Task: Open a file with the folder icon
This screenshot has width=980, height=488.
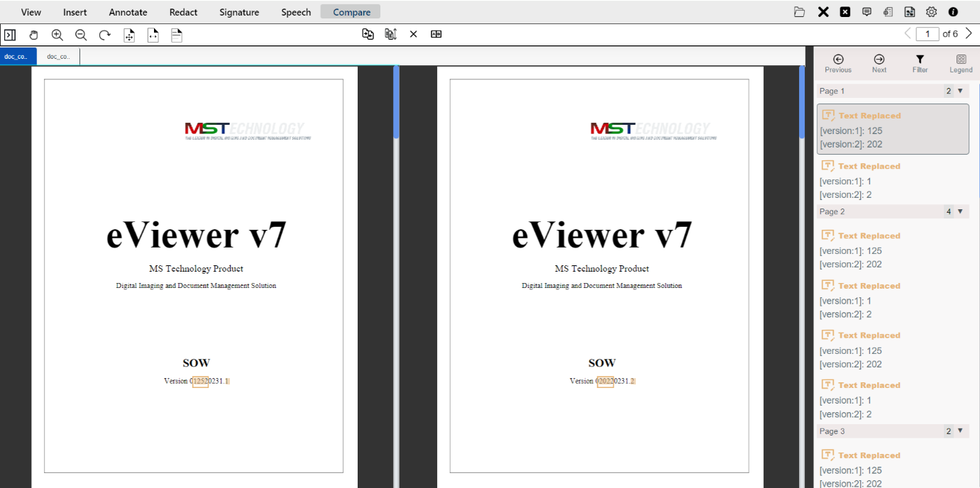Action: coord(800,12)
